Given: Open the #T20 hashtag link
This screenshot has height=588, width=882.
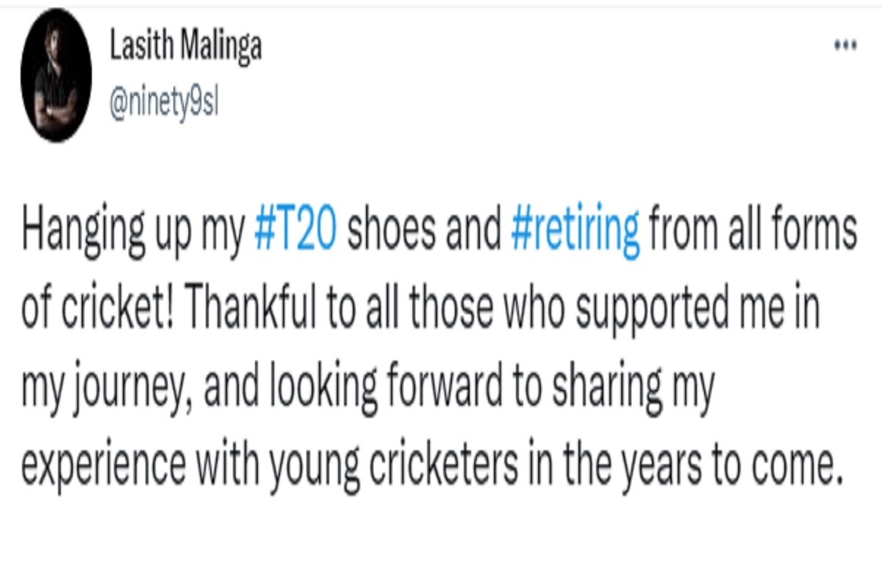Looking at the screenshot, I should click(x=295, y=232).
